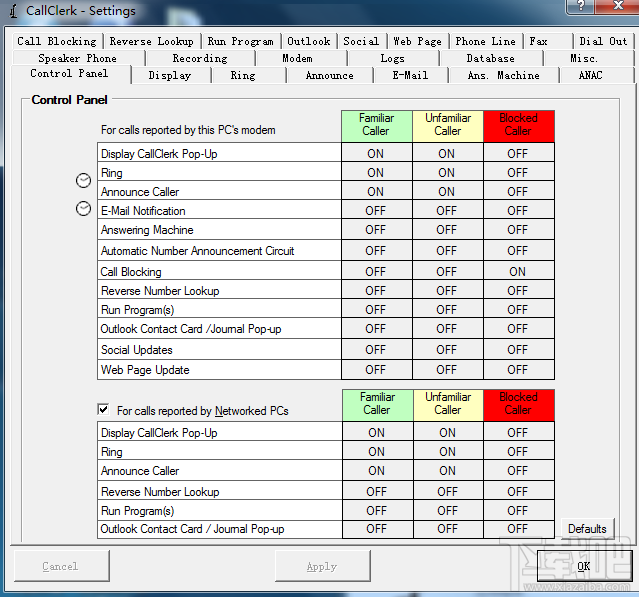Toggle networked Reverse Number Lookup for Familiar Caller
The image size is (639, 597).
377,491
